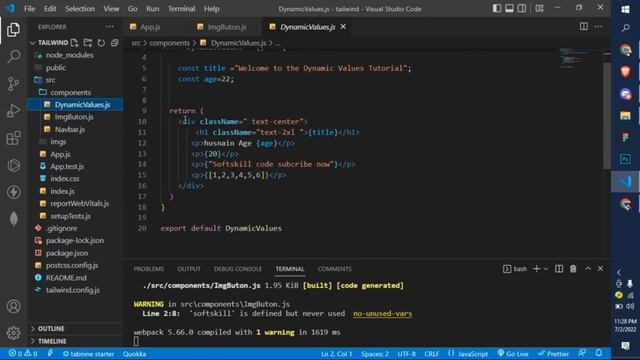640x360 pixels.
Task: Close the DynamicValues.js tab
Action: [343, 27]
